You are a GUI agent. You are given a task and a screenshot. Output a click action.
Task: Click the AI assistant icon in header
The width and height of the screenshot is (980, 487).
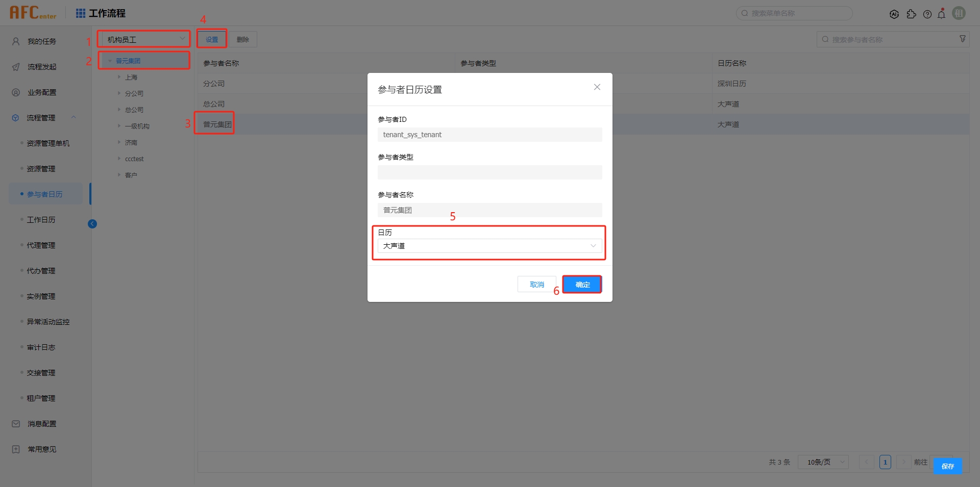pos(894,14)
